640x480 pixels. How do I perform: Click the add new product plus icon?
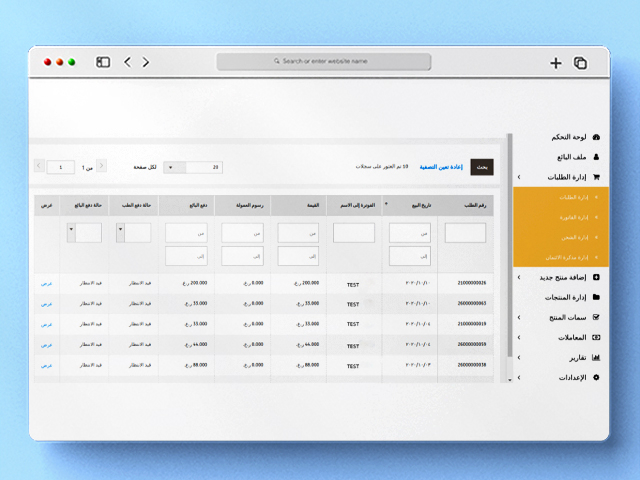(596, 277)
